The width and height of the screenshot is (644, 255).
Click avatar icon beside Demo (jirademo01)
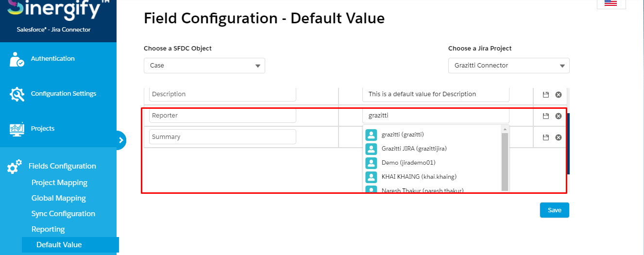click(371, 163)
